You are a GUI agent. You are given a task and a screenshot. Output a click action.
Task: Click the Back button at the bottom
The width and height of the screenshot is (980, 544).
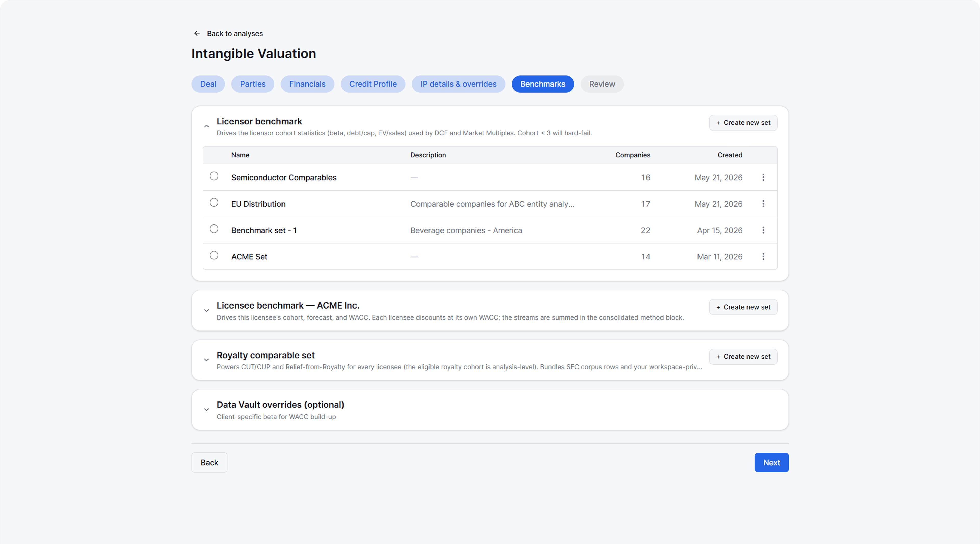click(210, 463)
